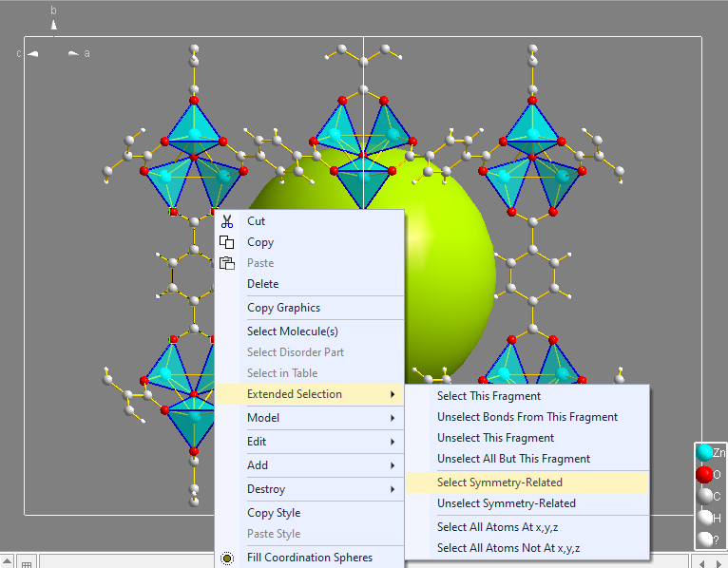Image resolution: width=728 pixels, height=568 pixels.
Task: Click Select Molecule(s) option
Action: (x=292, y=331)
